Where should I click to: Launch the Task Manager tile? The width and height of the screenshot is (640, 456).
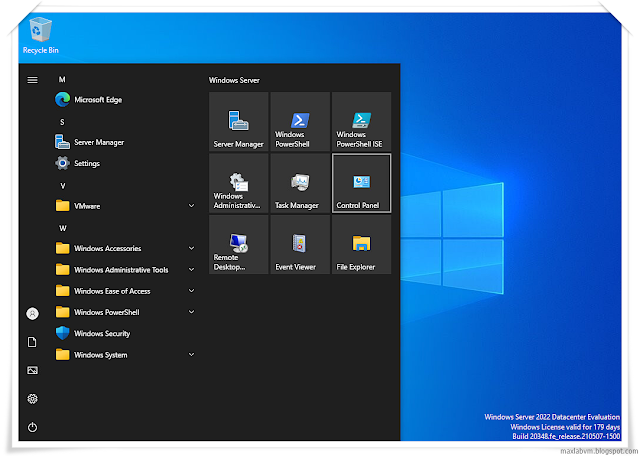pos(300,183)
